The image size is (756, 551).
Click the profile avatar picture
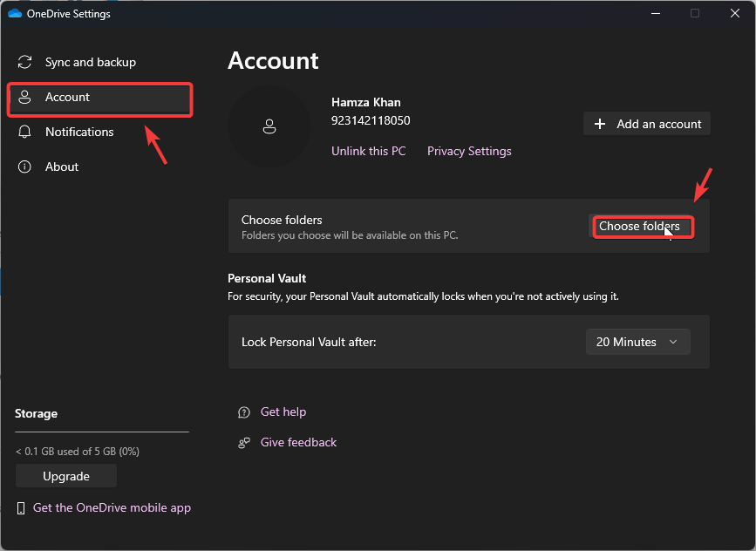click(x=269, y=126)
